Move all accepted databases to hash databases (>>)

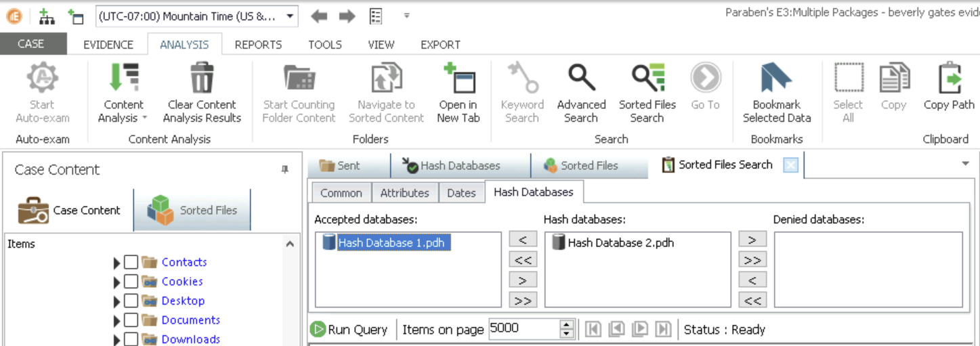(x=523, y=300)
